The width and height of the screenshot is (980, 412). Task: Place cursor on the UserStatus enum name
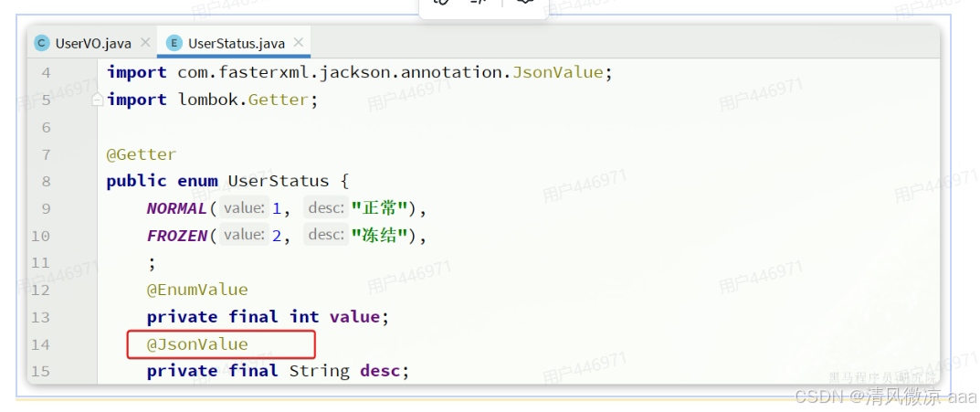[279, 181]
